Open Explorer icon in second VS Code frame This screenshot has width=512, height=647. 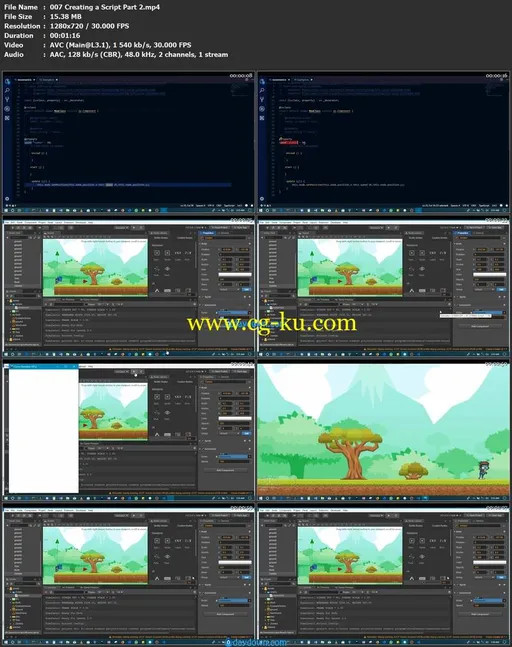click(262, 81)
